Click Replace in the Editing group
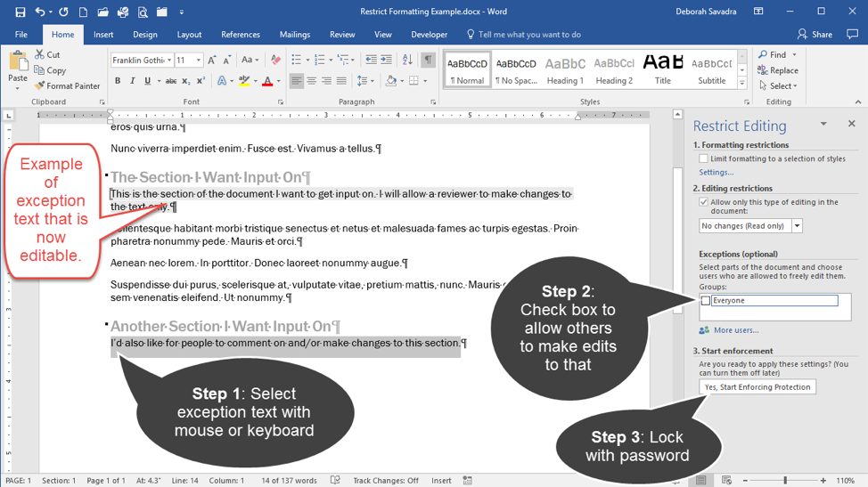This screenshot has height=487, width=868. pos(778,70)
